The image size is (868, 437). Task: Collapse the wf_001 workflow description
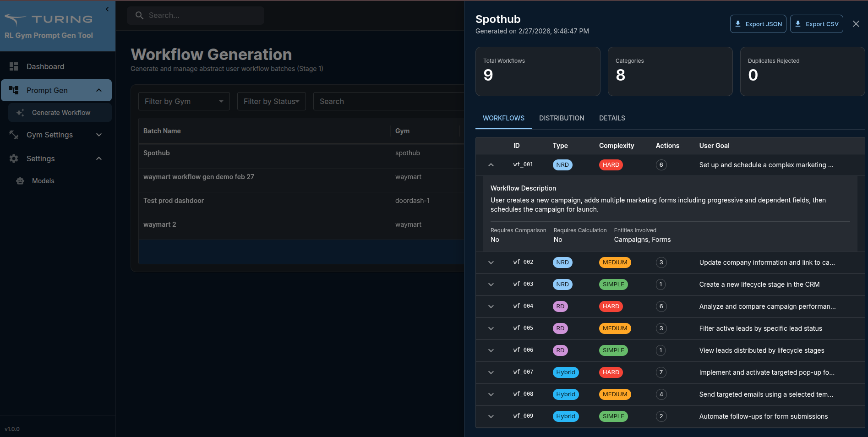[491, 165]
